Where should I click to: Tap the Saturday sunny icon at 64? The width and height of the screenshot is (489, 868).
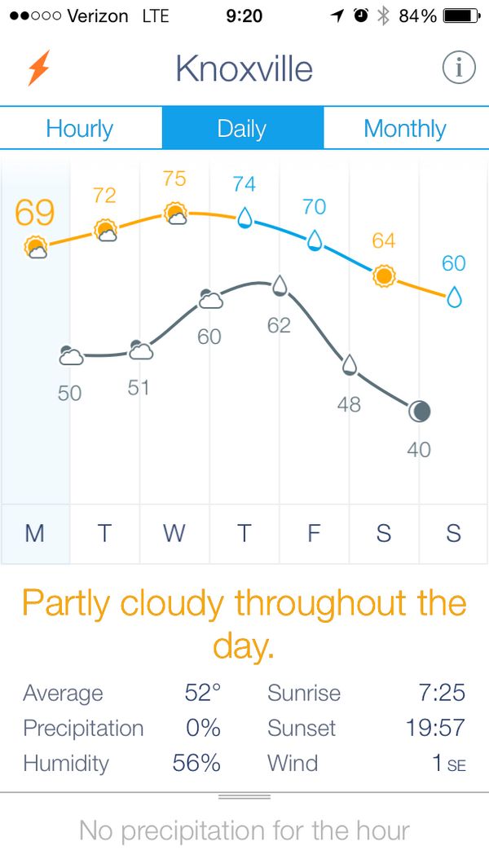coord(384,276)
